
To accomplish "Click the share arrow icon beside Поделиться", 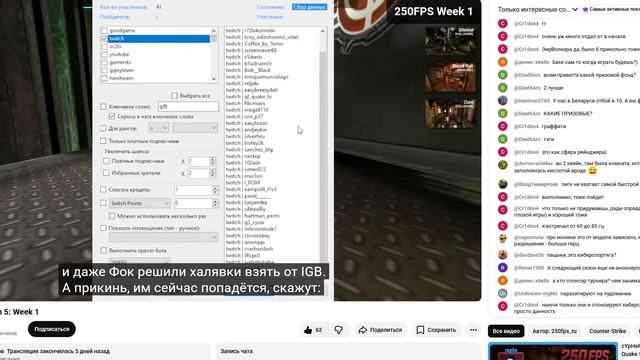I will [362, 330].
